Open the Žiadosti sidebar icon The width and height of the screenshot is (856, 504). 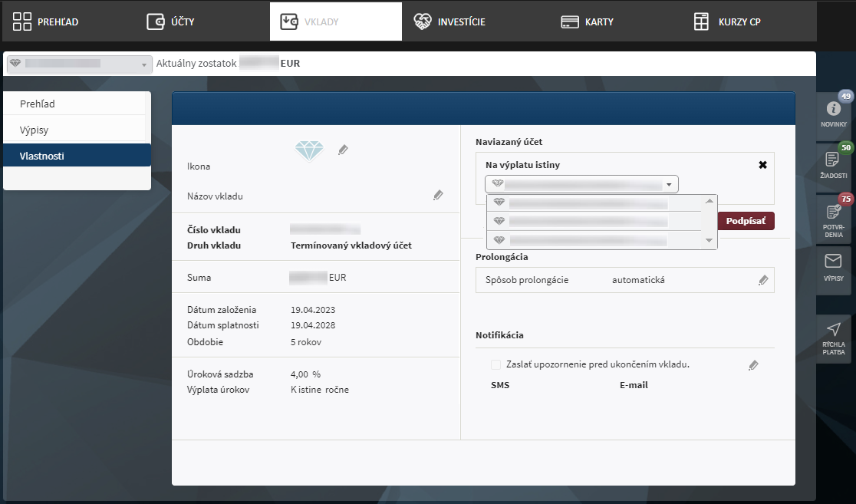(834, 163)
